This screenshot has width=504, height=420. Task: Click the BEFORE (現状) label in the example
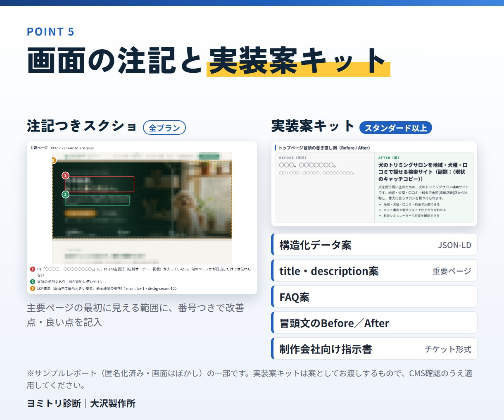pos(292,158)
